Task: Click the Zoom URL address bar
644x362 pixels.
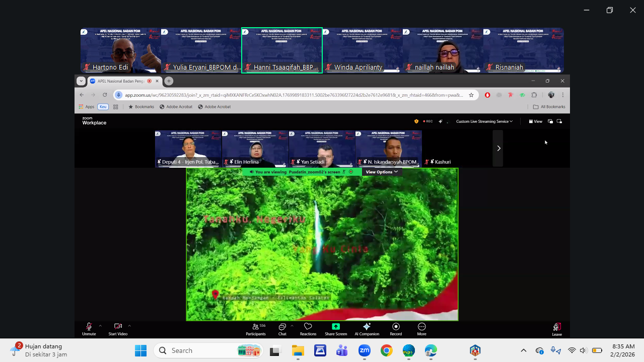Action: click(x=292, y=95)
